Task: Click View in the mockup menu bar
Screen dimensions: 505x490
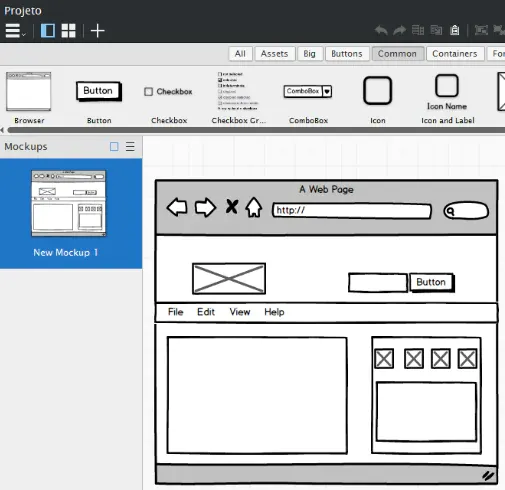Action: point(240,312)
